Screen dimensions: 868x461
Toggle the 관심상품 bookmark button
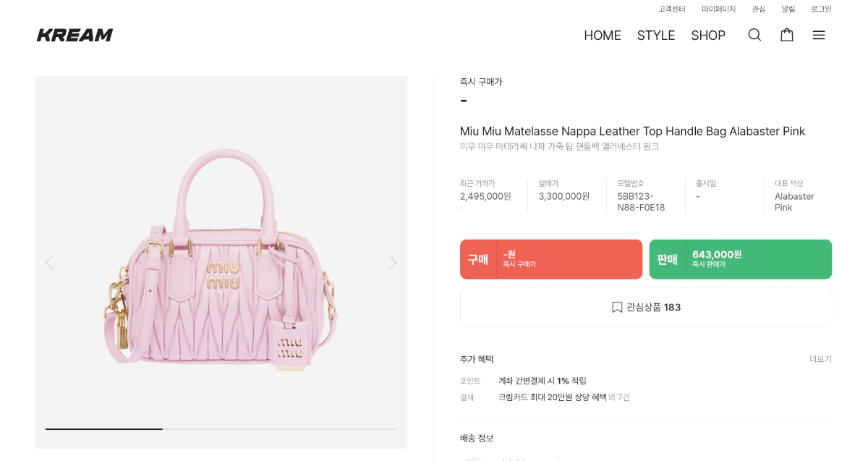pyautogui.click(x=646, y=308)
